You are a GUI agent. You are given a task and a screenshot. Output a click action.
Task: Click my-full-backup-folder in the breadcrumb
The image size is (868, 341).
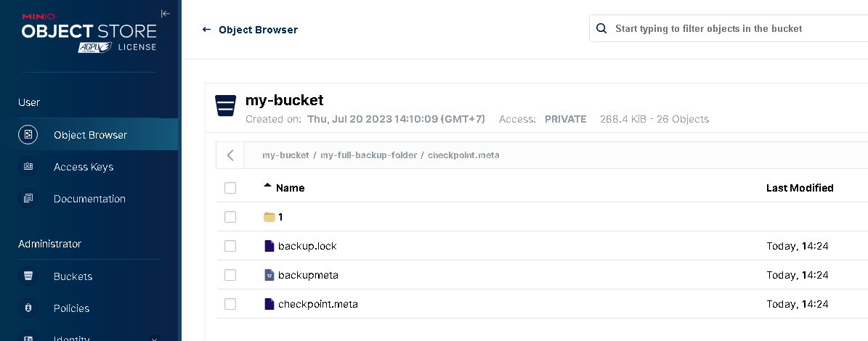(369, 155)
